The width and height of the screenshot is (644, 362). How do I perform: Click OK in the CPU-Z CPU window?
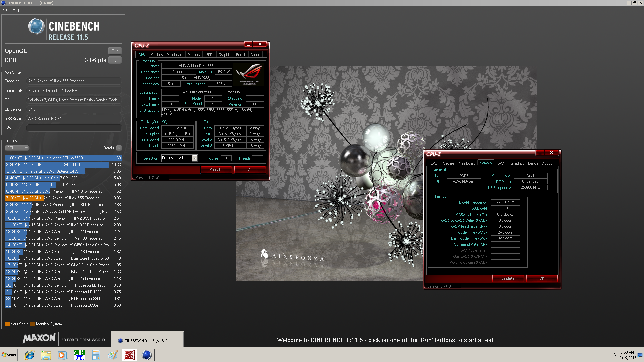coord(250,170)
